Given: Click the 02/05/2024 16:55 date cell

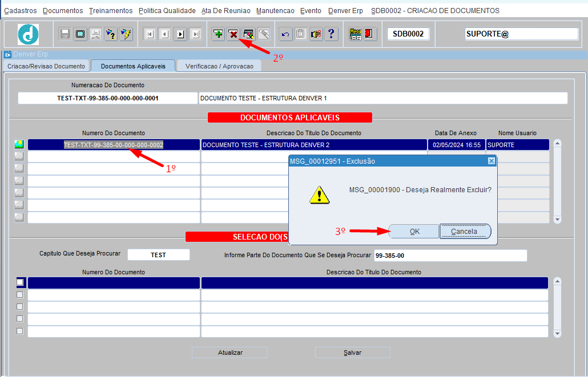Looking at the screenshot, I should pos(456,145).
